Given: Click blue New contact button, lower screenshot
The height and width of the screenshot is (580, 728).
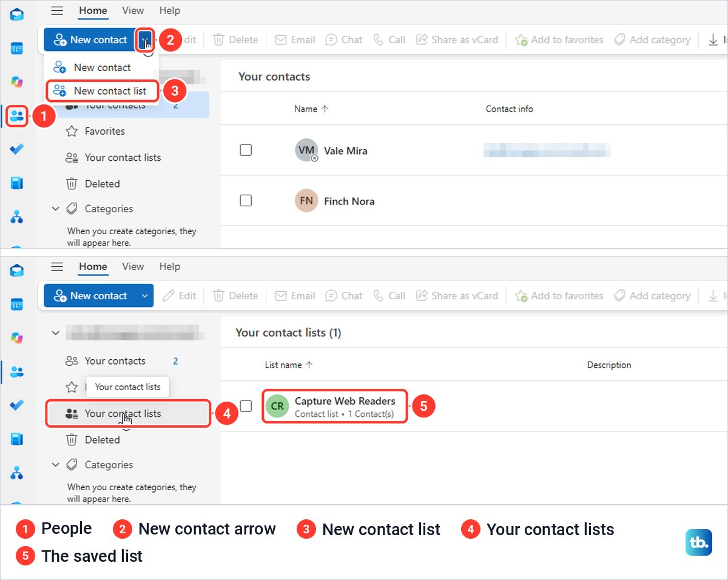Looking at the screenshot, I should coord(90,295).
